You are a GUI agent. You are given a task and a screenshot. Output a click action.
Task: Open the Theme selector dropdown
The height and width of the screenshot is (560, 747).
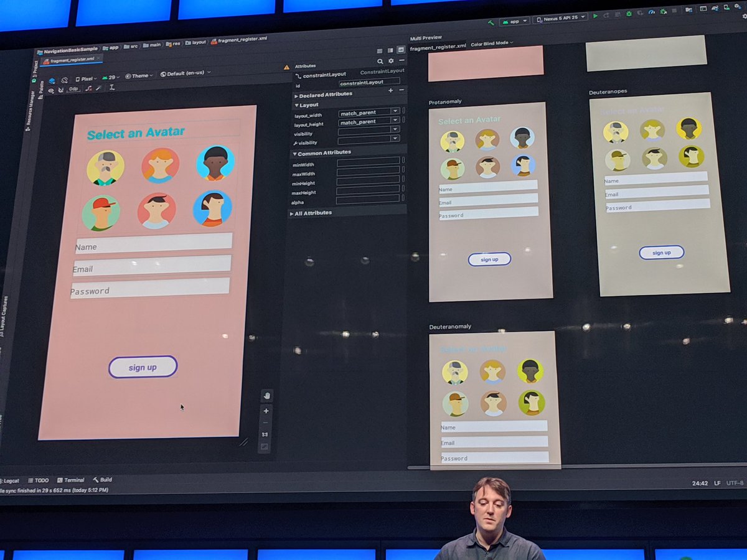(x=138, y=75)
